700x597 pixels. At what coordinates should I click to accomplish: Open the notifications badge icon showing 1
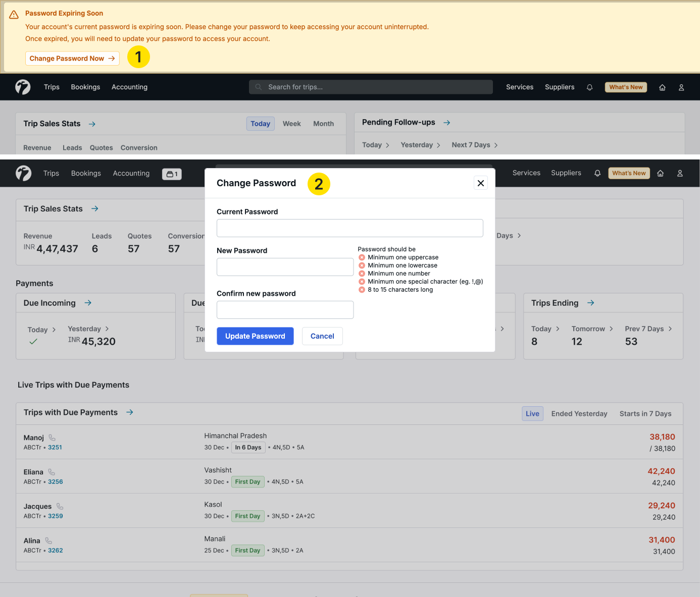point(172,174)
